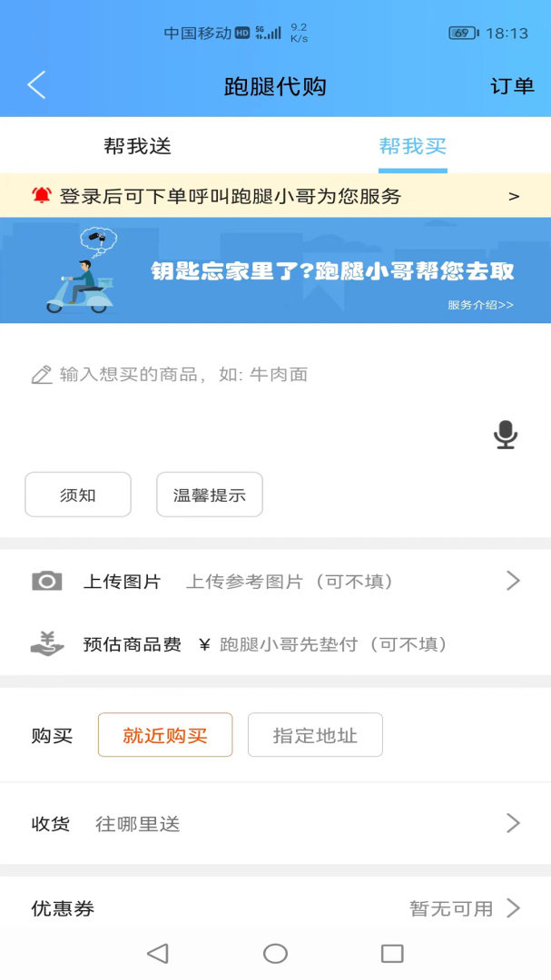This screenshot has height=980, width=551.
Task: Open the 收货 delivery address chevron
Action: point(514,823)
